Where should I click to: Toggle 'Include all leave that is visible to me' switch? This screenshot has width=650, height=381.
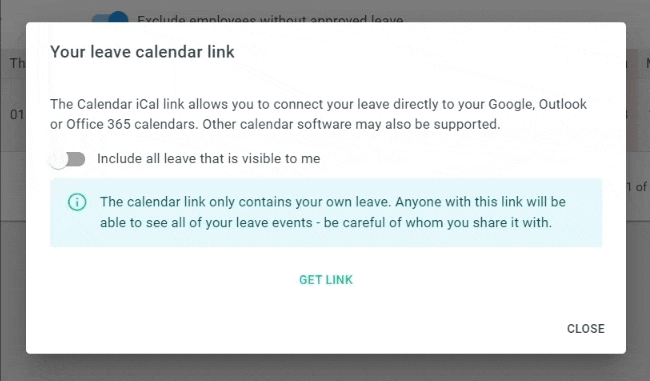tap(67, 159)
